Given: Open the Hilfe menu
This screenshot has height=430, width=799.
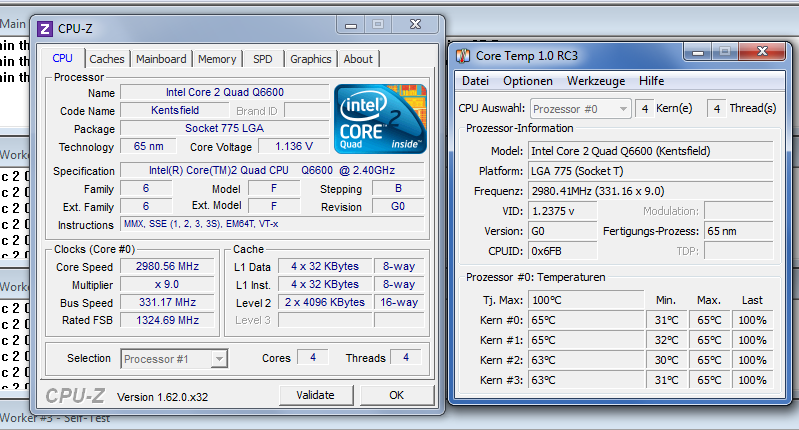Looking at the screenshot, I should pyautogui.click(x=651, y=81).
